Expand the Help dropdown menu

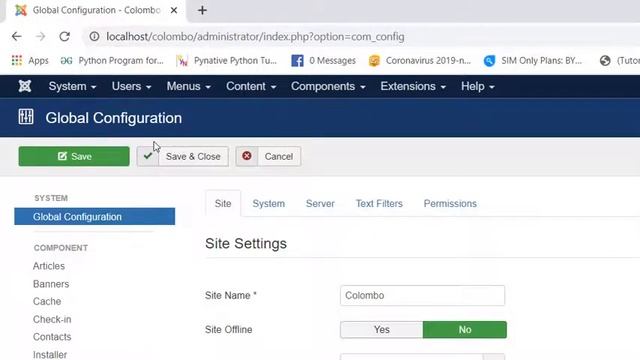478,86
